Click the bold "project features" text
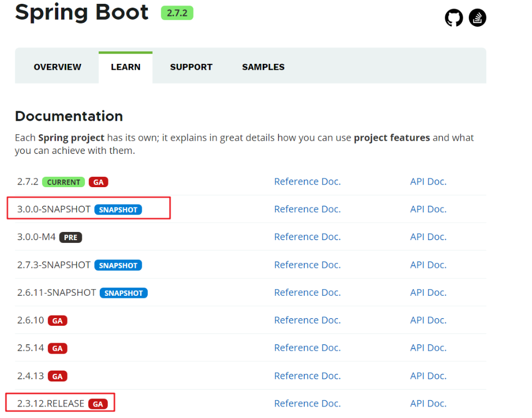The width and height of the screenshot is (532, 418). [392, 138]
